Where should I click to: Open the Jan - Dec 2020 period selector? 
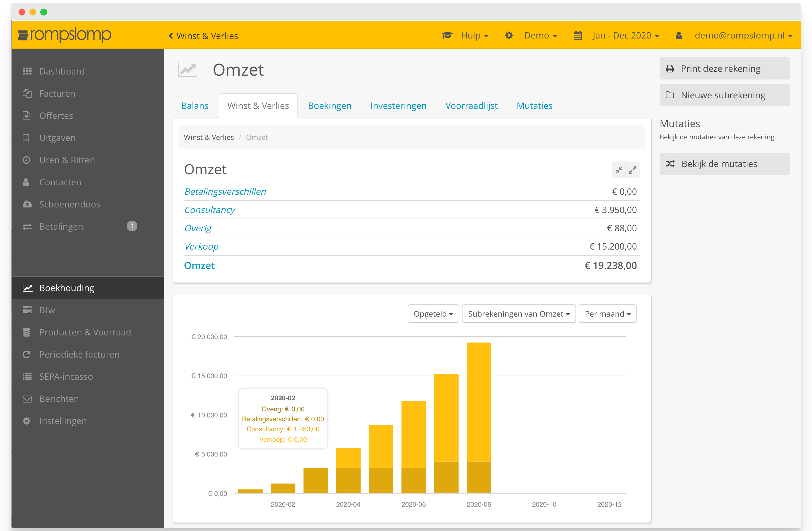(x=625, y=35)
